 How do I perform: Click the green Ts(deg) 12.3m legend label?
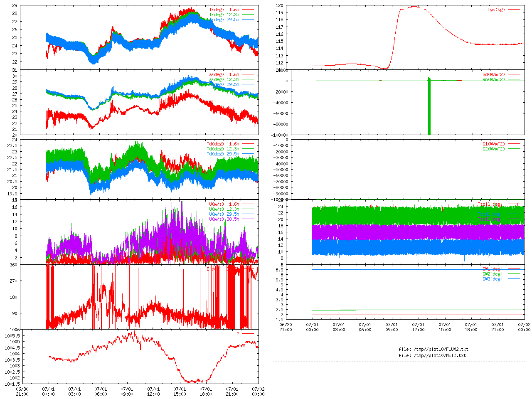point(223,80)
